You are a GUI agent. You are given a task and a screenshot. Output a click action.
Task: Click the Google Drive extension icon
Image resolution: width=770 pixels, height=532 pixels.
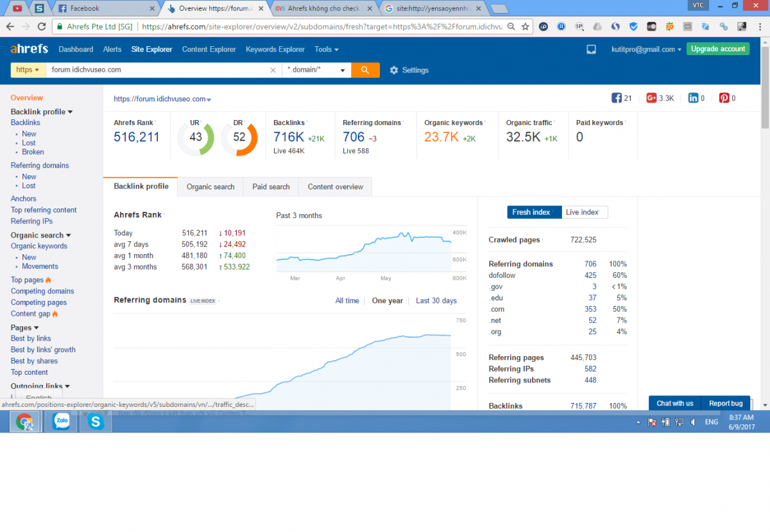pos(597,27)
